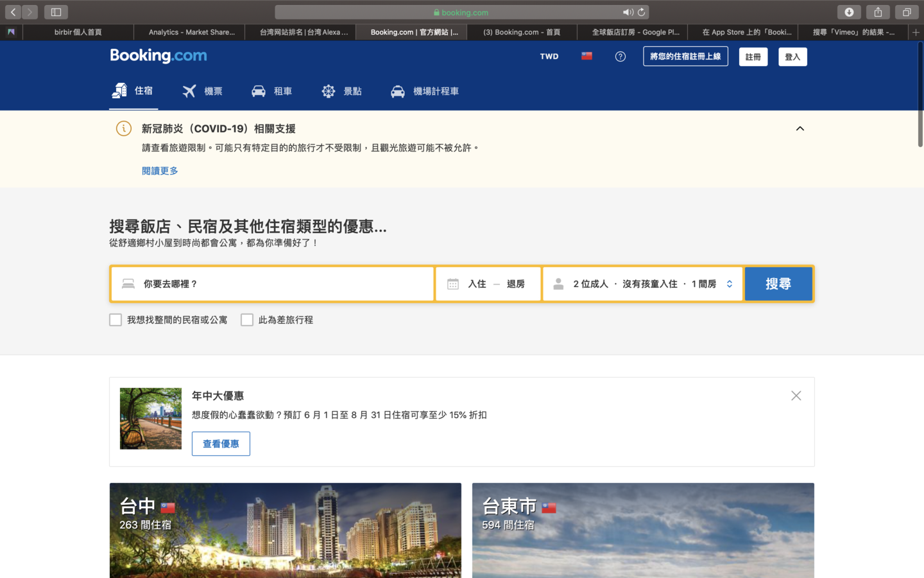Go back with Safari's back arrow

click(x=13, y=12)
